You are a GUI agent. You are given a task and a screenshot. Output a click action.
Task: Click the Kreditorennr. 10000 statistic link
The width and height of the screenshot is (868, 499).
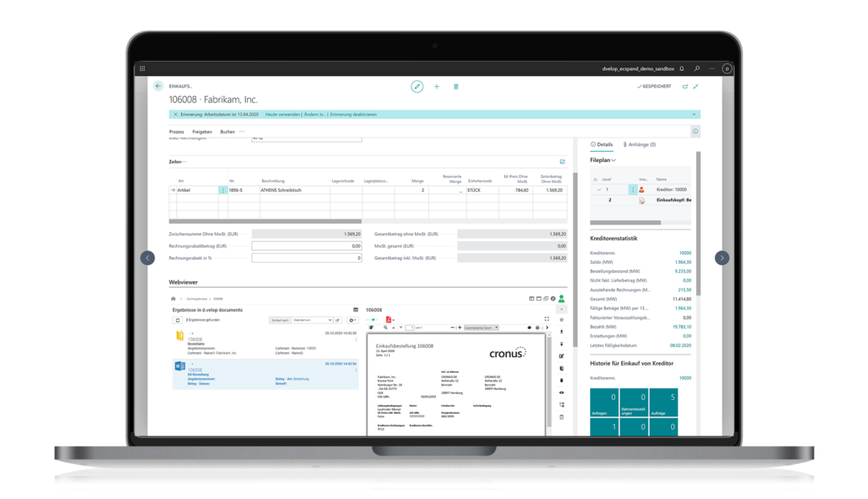click(684, 253)
